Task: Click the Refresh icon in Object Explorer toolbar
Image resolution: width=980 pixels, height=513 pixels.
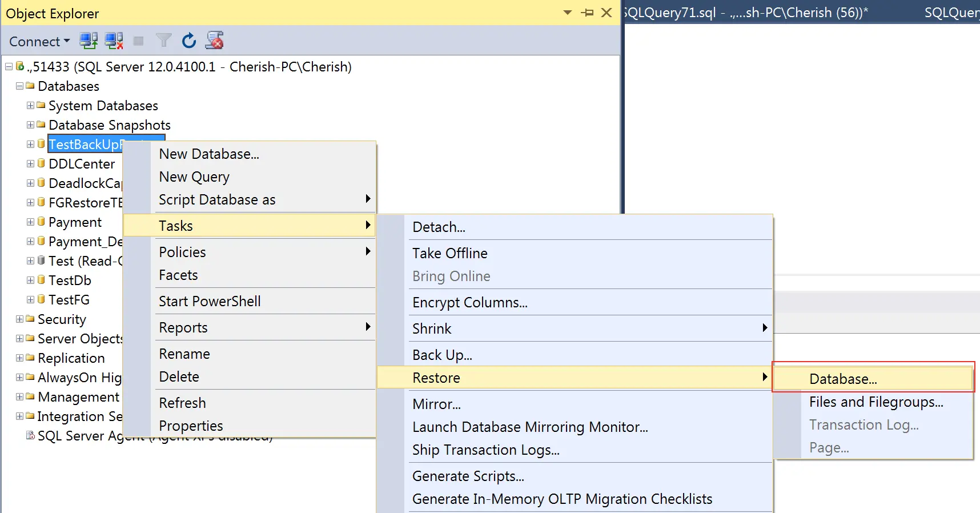Action: [x=189, y=41]
